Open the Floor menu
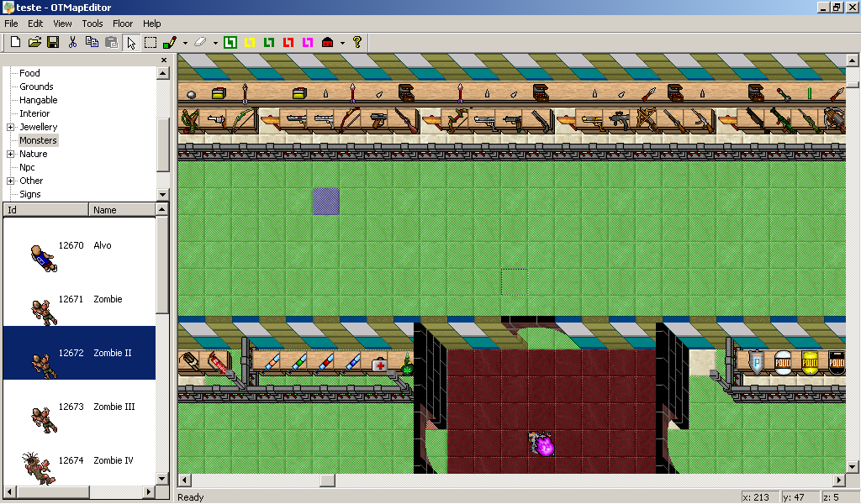Screen dimensions: 861x504 pyautogui.click(x=123, y=24)
